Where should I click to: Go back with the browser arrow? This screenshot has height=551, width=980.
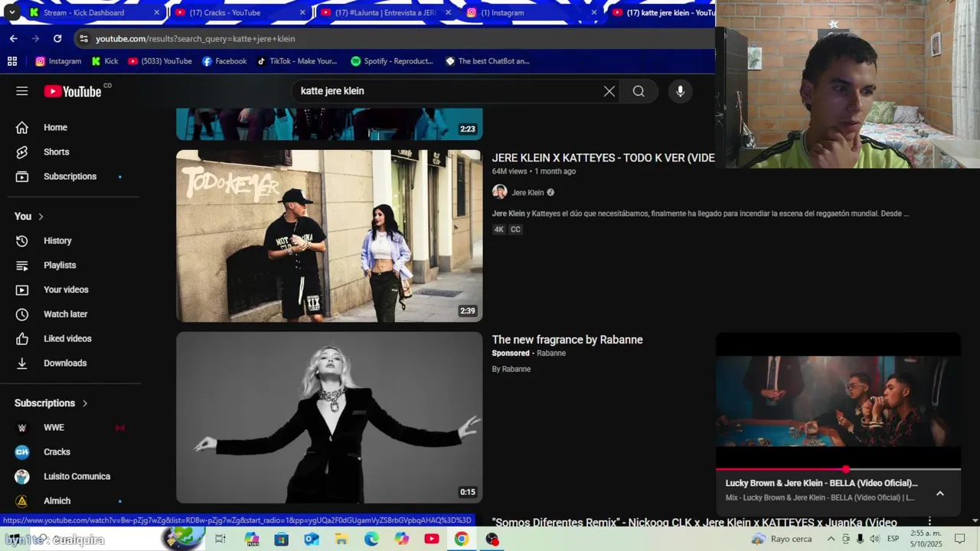coord(14,38)
